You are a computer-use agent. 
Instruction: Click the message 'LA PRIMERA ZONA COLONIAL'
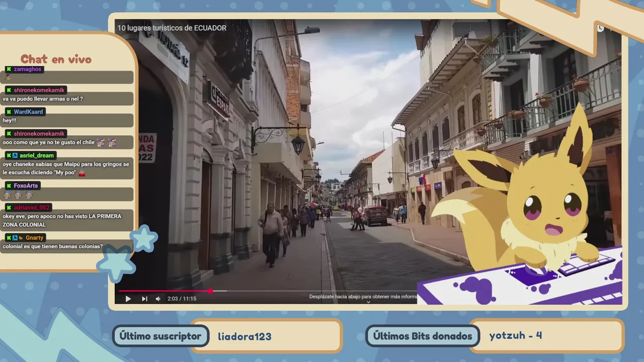point(62,220)
